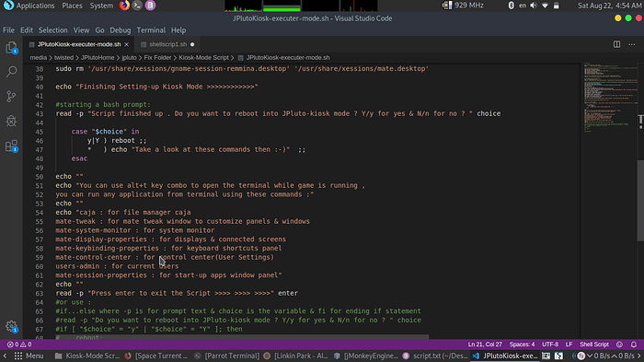Click the purple notes launcher in top panel
This screenshot has height=362, width=644.
150,6
